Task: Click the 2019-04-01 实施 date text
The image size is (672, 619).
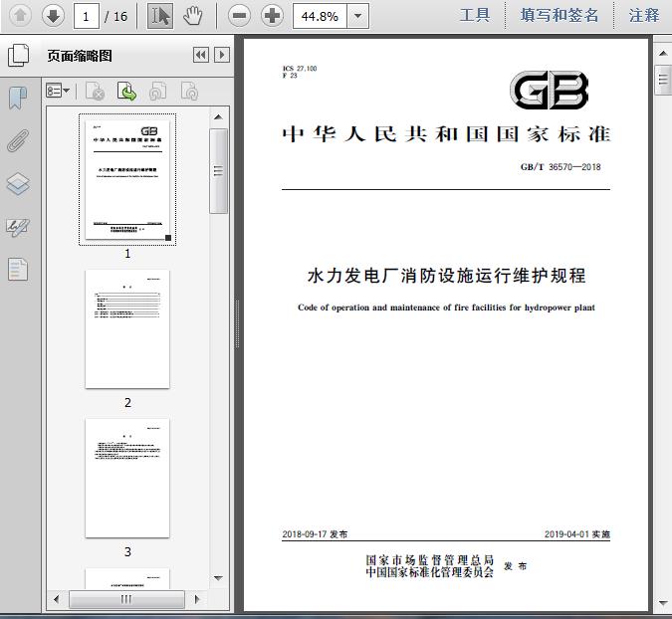Action: (576, 534)
